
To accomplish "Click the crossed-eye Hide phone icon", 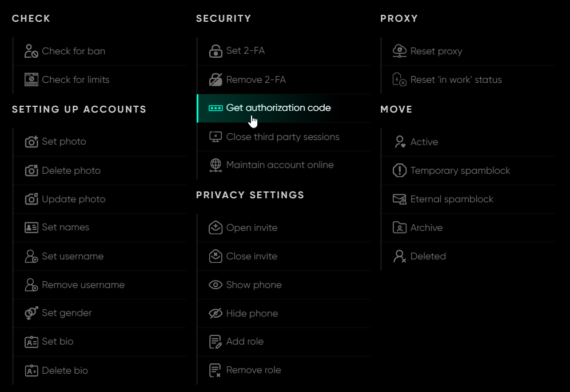I will coord(216,313).
